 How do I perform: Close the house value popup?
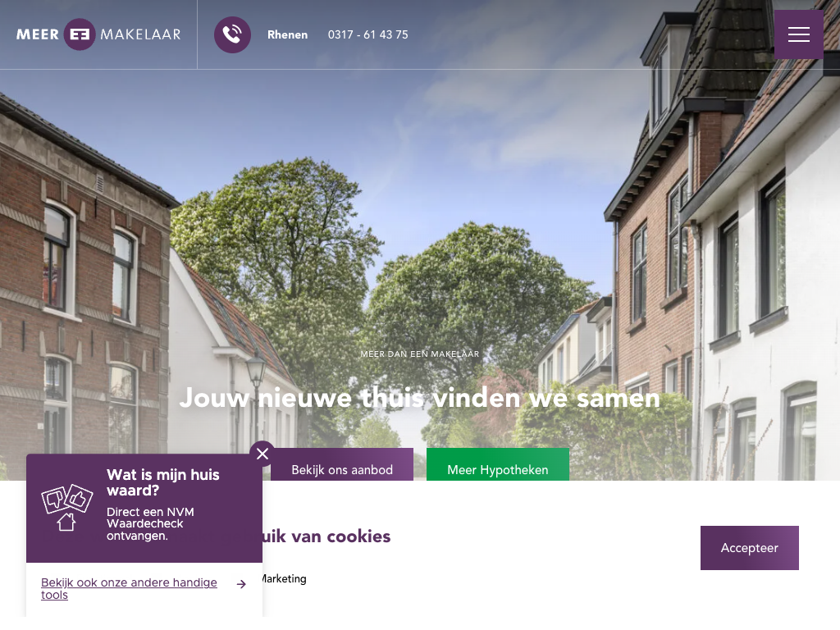pyautogui.click(x=262, y=454)
